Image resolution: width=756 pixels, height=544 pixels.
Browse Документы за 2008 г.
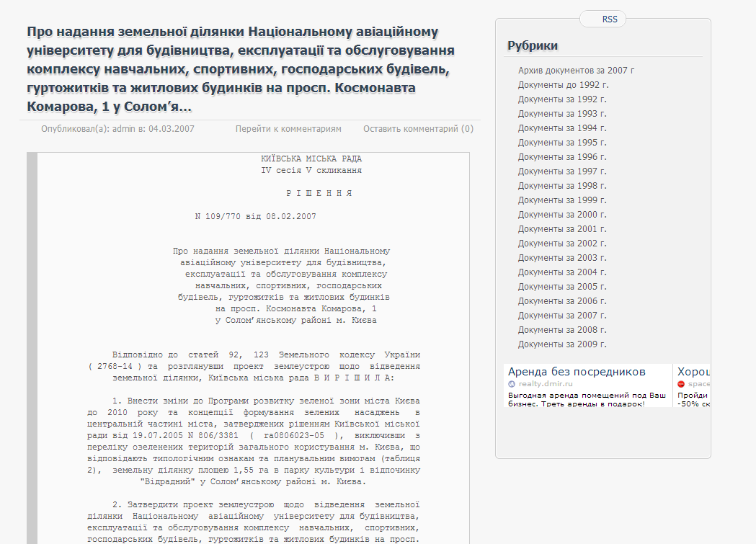coord(562,331)
